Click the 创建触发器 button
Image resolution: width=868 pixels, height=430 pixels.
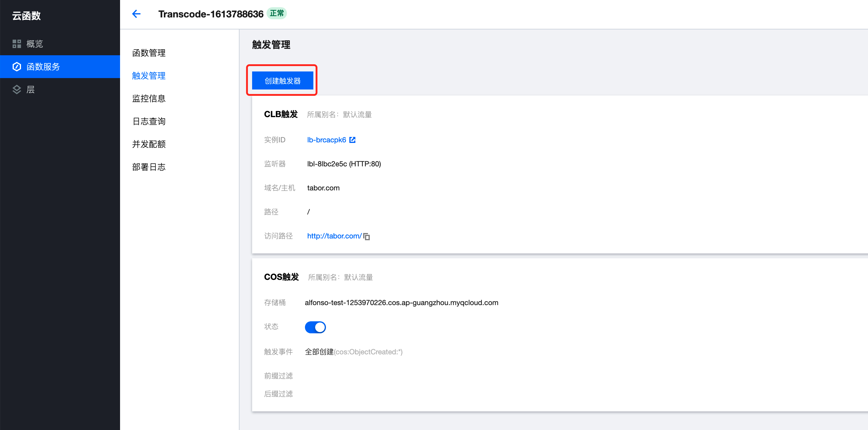(282, 81)
